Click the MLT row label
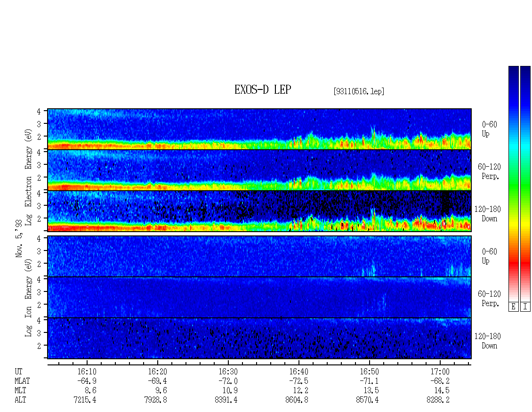Viewport: 532px width, 412px height. pyautogui.click(x=20, y=391)
